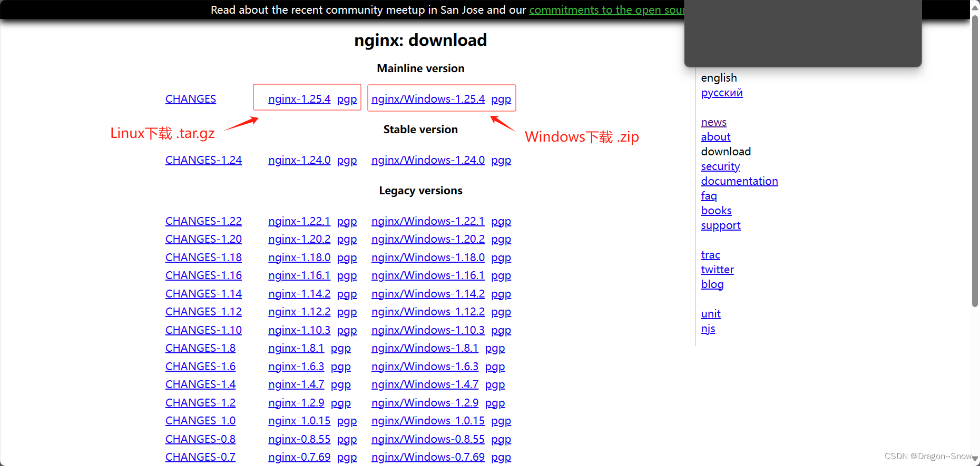
Task: Open security page in sidebar
Action: click(720, 166)
